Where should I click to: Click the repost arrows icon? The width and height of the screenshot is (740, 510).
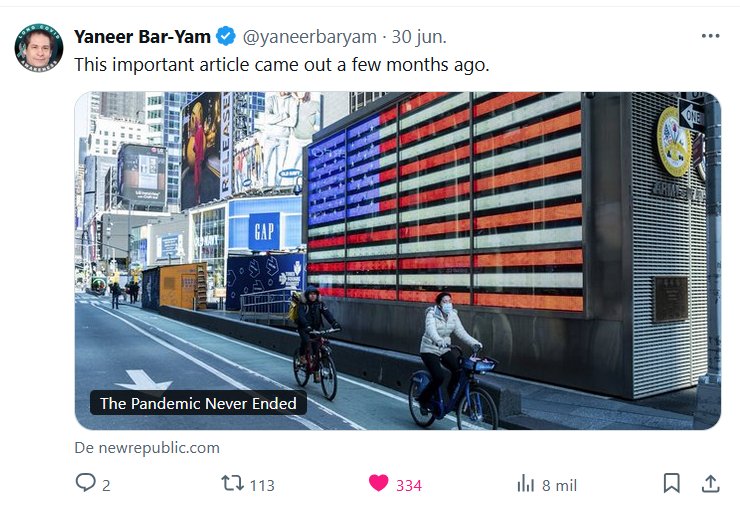coord(232,484)
